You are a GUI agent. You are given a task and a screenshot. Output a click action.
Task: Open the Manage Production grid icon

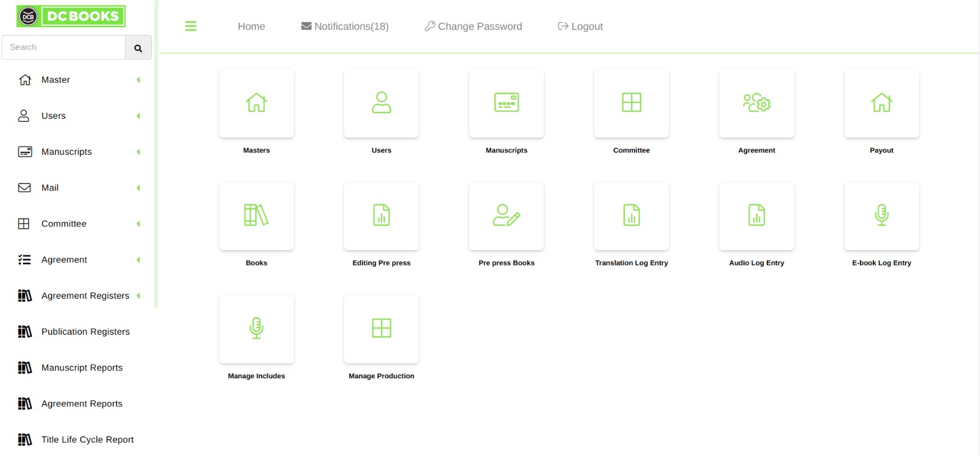tap(381, 329)
